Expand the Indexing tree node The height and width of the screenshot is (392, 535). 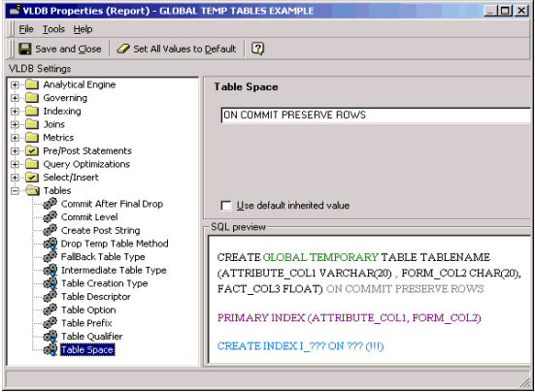(15, 112)
